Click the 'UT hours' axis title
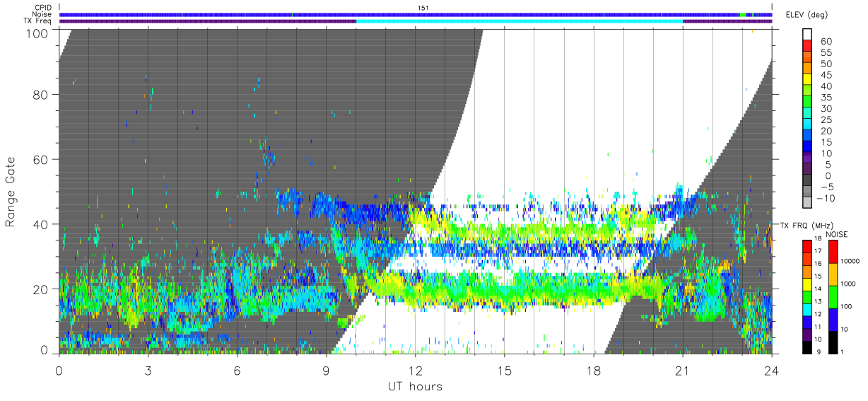 415,386
